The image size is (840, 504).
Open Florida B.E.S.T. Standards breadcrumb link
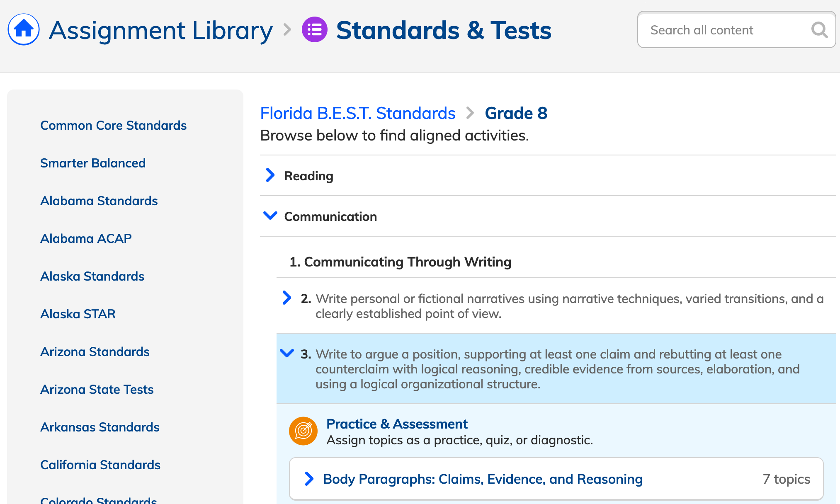(x=357, y=113)
